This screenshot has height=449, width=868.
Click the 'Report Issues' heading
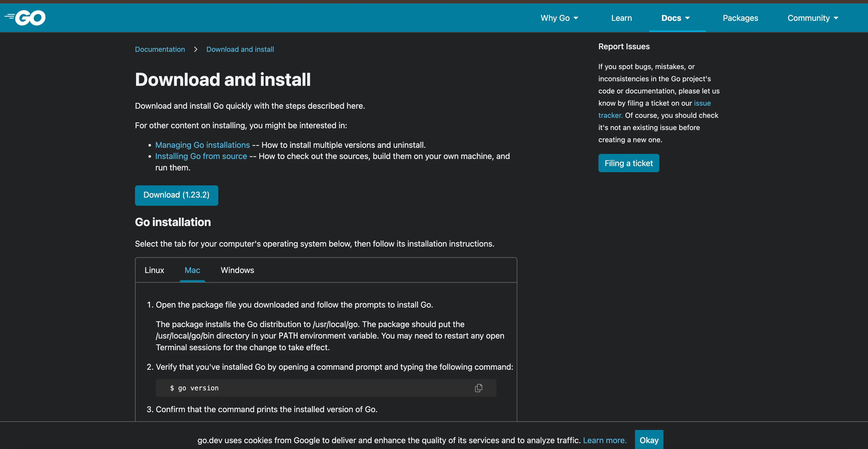click(x=624, y=46)
